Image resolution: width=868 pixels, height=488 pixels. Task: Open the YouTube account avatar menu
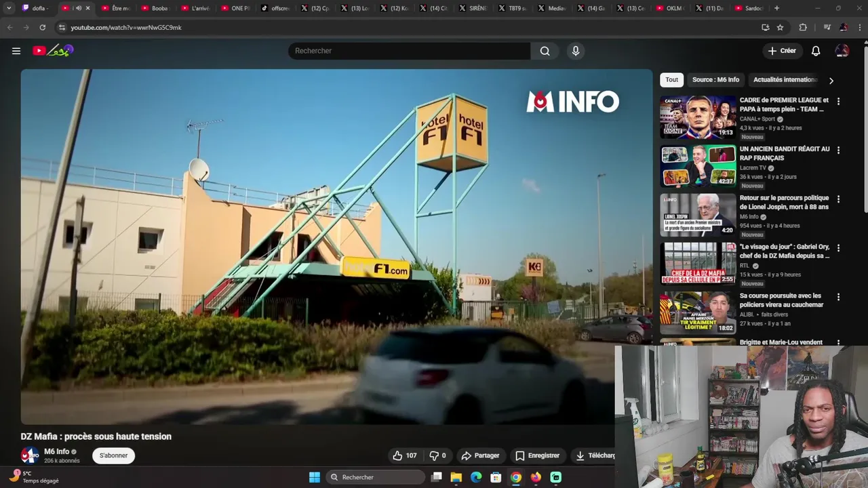tap(842, 51)
